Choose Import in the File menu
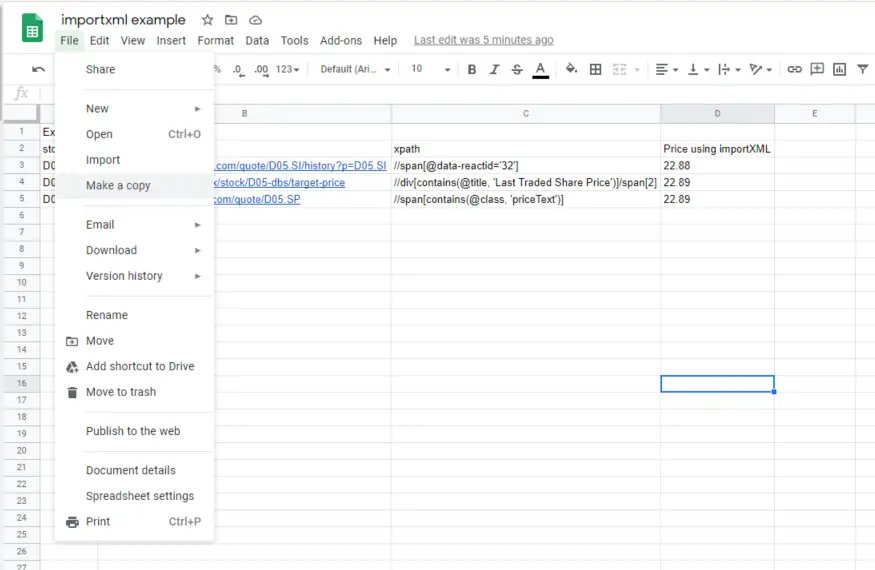875x570 pixels. (x=134, y=160)
